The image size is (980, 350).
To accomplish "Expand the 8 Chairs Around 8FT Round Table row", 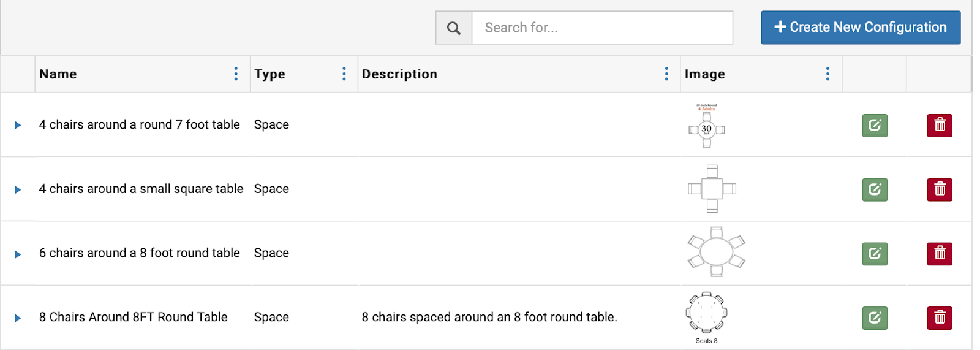I will 18,318.
